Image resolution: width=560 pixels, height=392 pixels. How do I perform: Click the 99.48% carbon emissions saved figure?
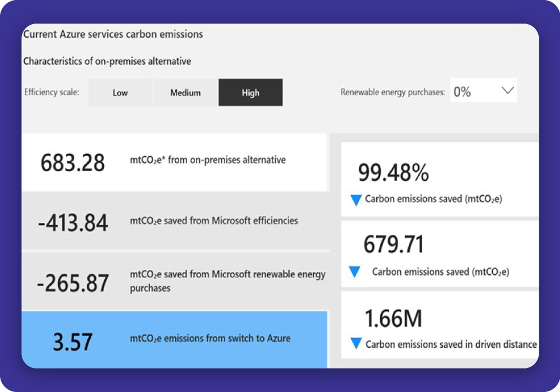coord(393,172)
